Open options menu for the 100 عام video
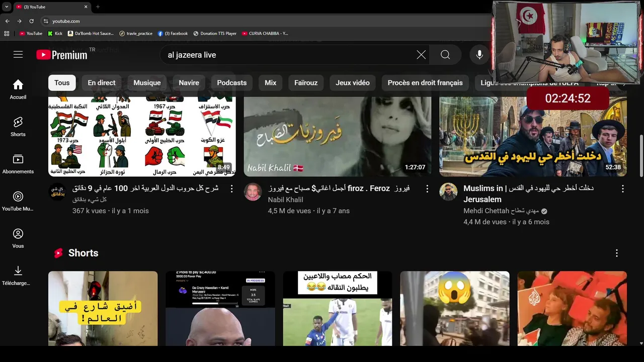Viewport: 644px width, 362px height. (231, 189)
